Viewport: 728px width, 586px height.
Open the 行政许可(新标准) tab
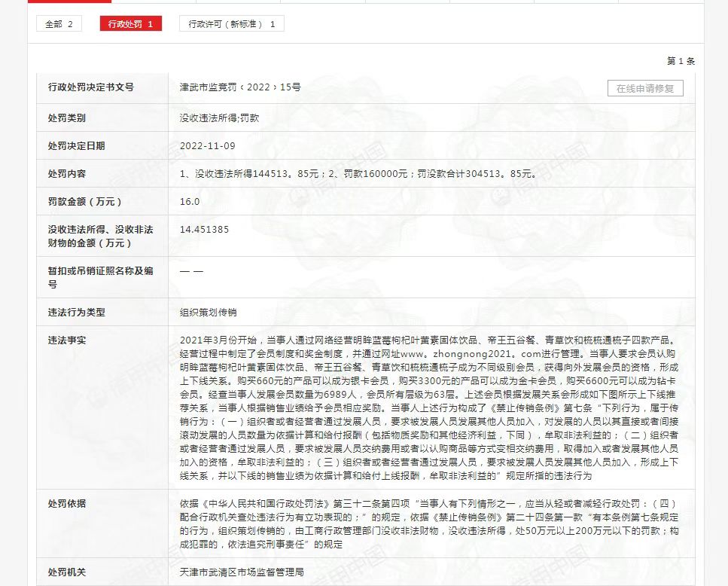pyautogui.click(x=231, y=24)
